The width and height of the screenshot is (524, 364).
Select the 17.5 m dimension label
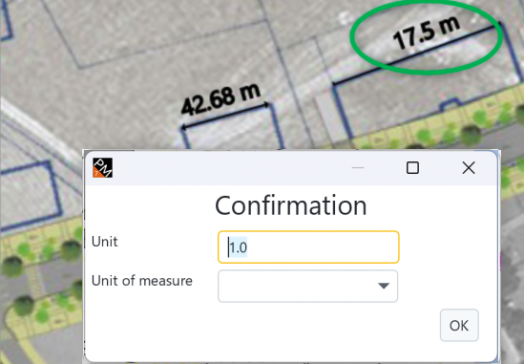tap(426, 33)
